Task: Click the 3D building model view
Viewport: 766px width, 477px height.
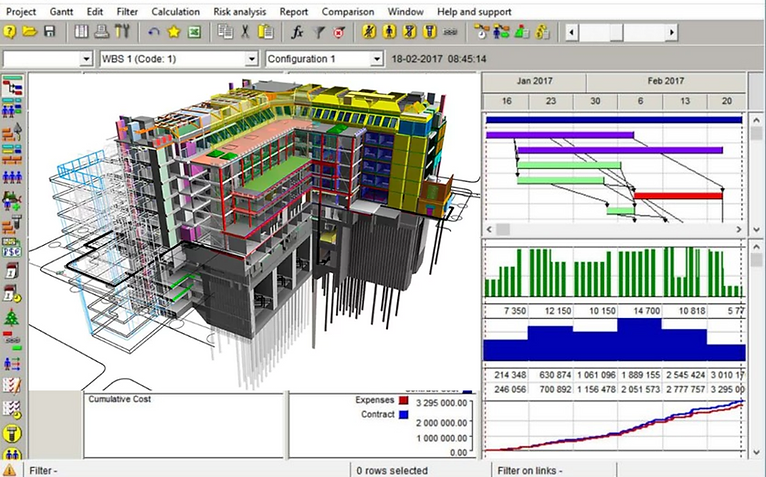Action: click(x=254, y=232)
